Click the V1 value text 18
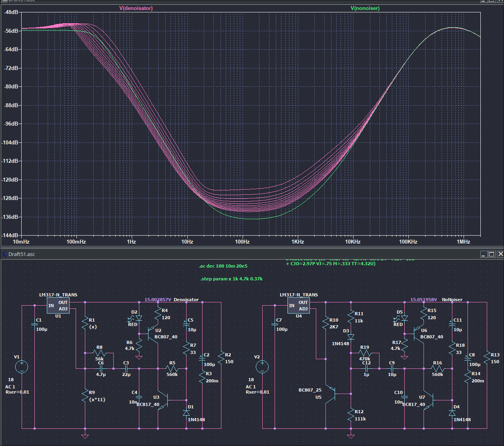504x446 pixels. 11,380
